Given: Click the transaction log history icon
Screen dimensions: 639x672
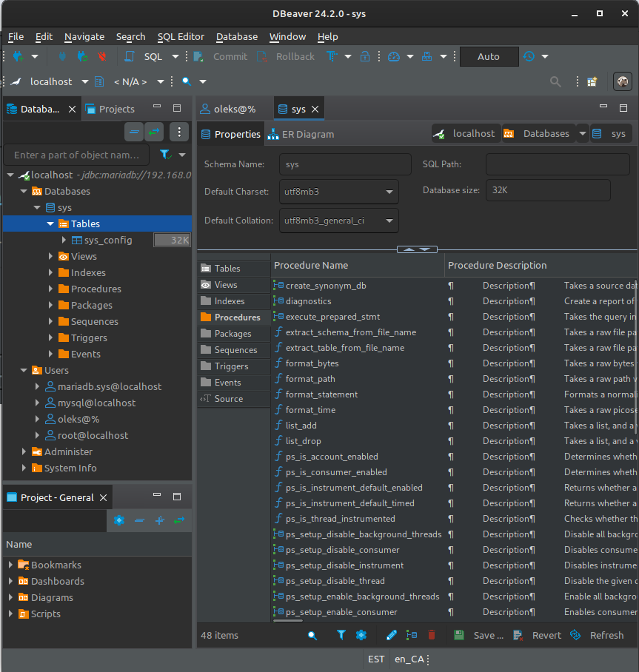Looking at the screenshot, I should coord(529,56).
